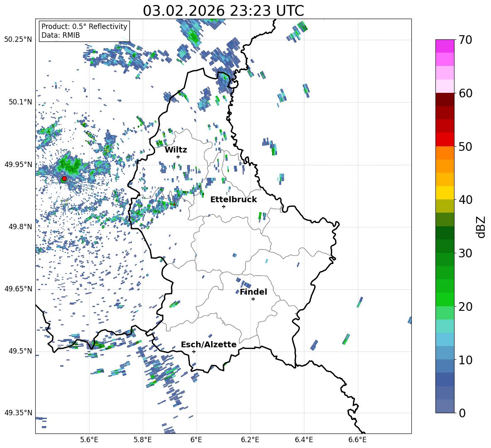Click the 6.4°E longitude label
Viewport: 491px width, 448px height.
304,440
